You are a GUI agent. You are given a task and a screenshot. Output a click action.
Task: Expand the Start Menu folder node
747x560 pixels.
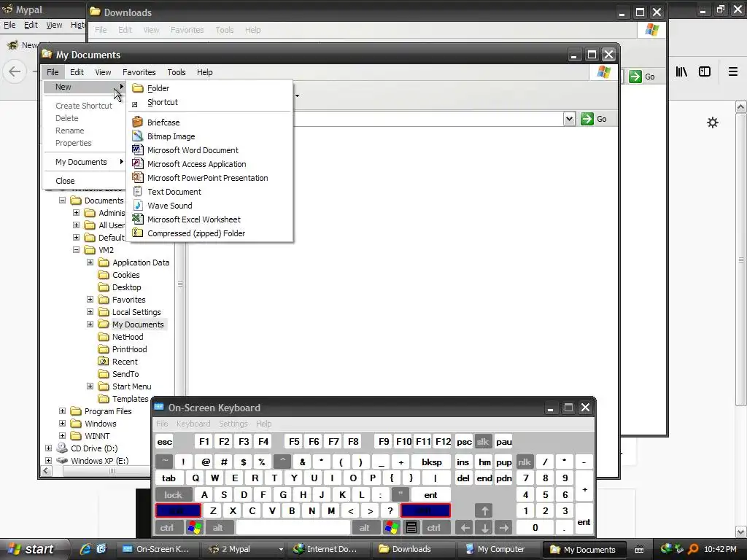pos(90,386)
